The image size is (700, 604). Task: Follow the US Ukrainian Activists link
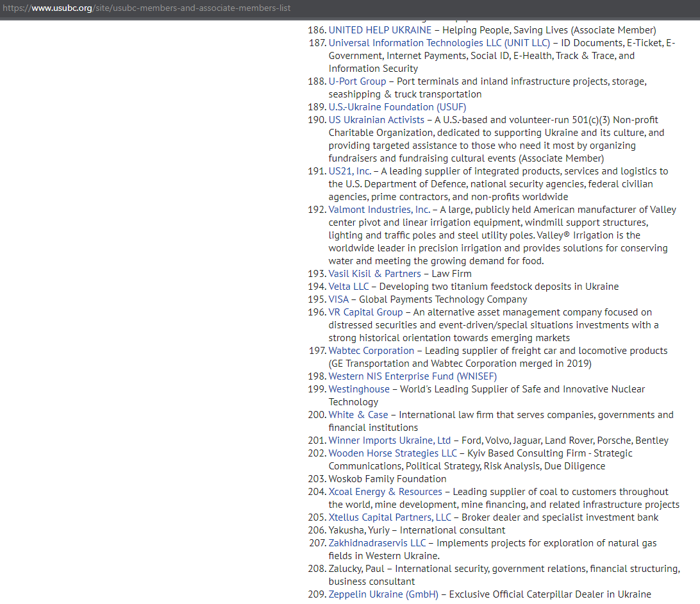click(x=376, y=120)
